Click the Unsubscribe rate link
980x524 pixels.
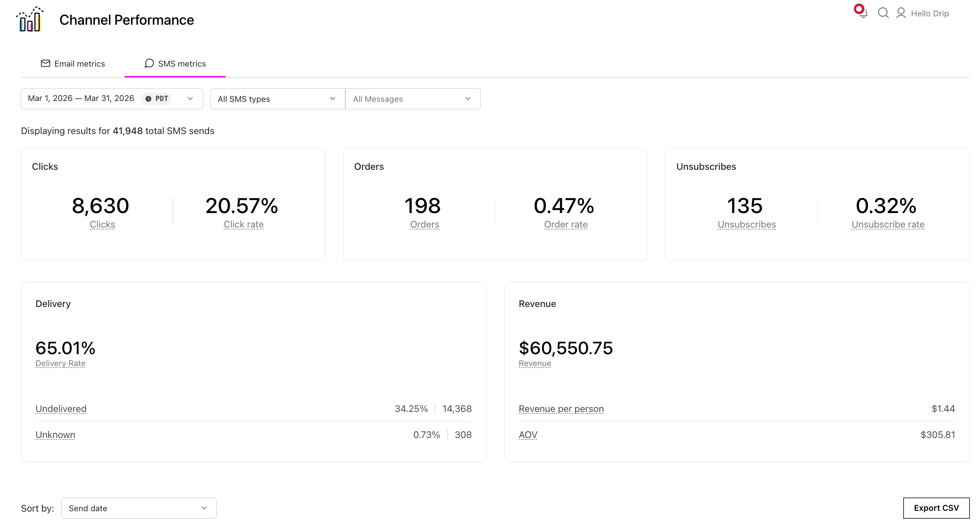tap(887, 224)
